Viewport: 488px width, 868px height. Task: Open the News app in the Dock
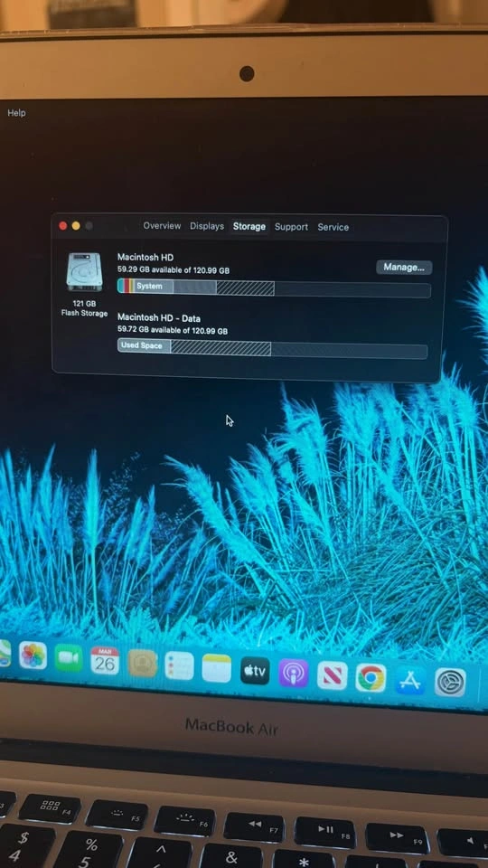coord(332,675)
